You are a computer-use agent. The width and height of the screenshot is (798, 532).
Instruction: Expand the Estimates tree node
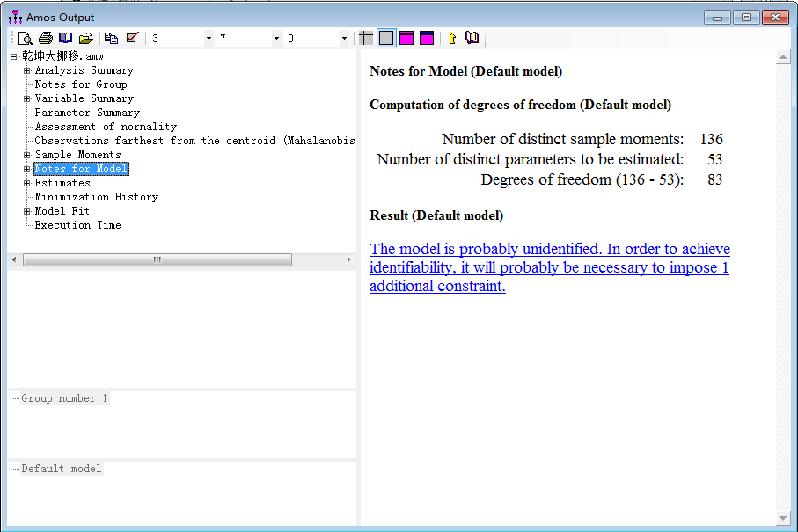pyautogui.click(x=27, y=183)
